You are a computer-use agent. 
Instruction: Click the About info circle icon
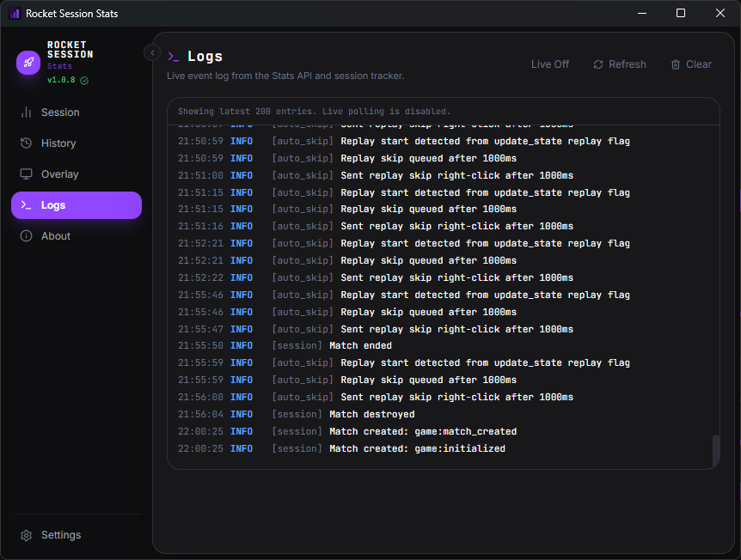[26, 236]
